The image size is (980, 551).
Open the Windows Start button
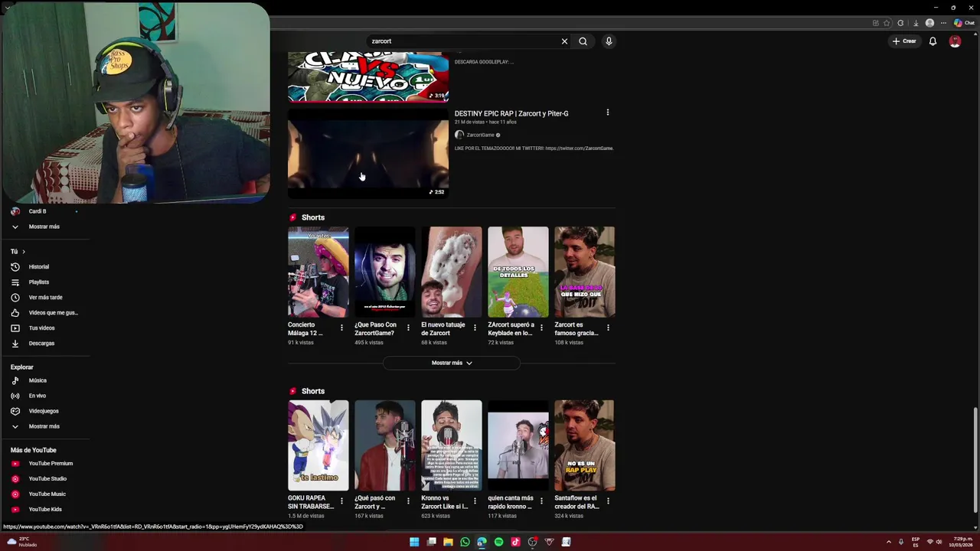(414, 542)
